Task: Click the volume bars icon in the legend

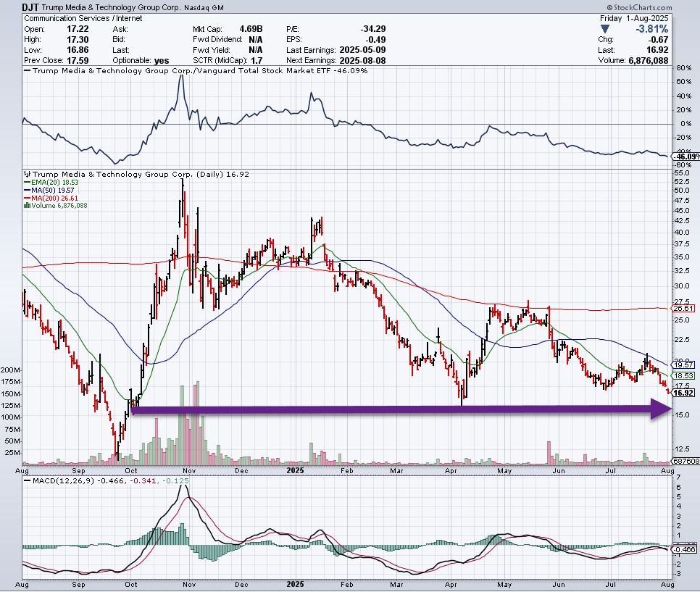Action: click(x=27, y=206)
